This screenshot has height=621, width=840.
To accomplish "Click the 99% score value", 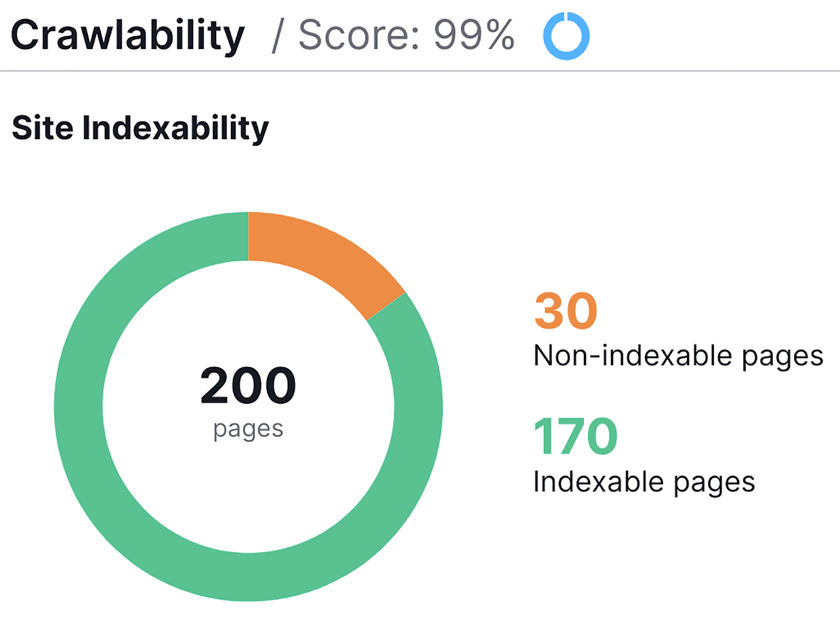I will click(474, 35).
